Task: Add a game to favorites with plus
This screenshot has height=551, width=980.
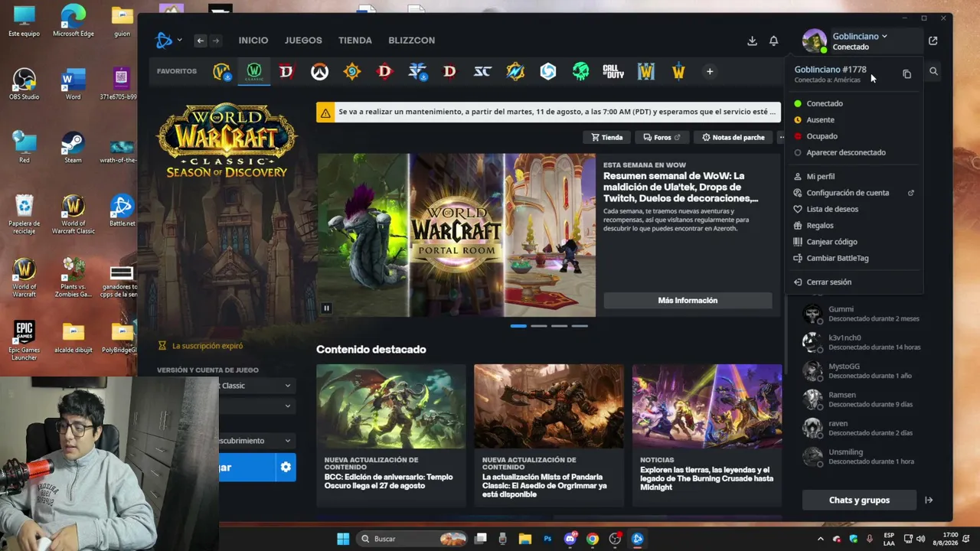Action: point(710,72)
